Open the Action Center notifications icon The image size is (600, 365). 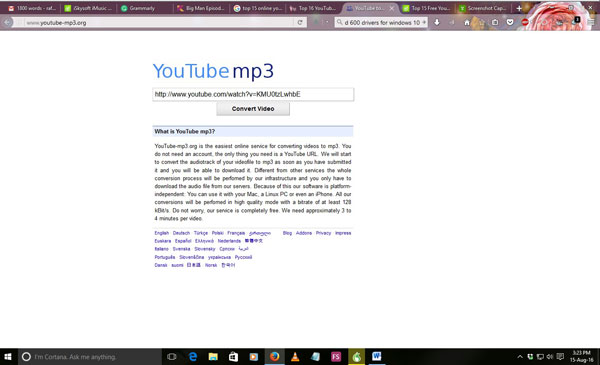click(x=560, y=357)
